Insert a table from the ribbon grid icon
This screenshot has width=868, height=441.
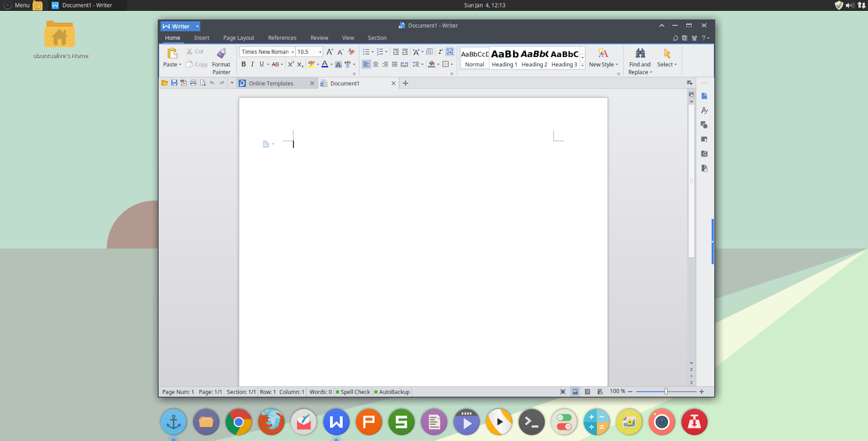coord(430,52)
